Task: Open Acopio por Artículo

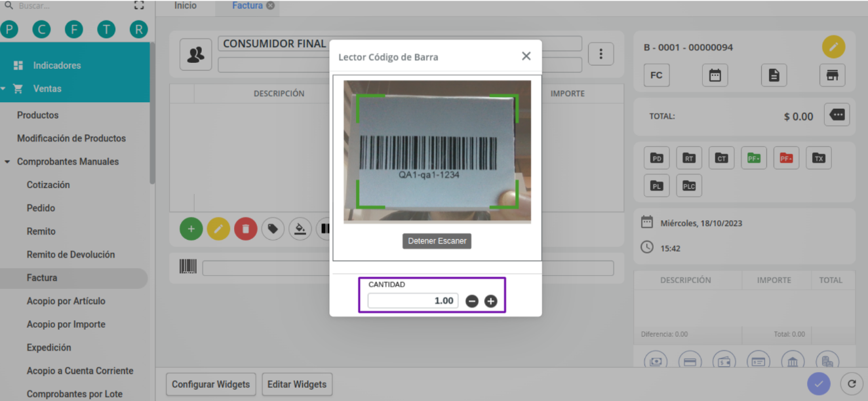Action: [66, 301]
